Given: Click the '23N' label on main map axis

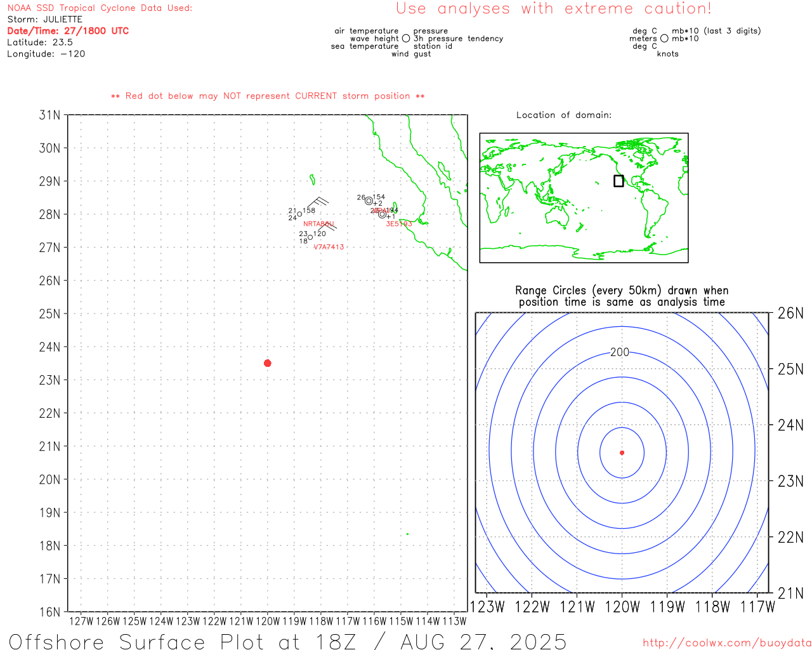Looking at the screenshot, I should (49, 380).
